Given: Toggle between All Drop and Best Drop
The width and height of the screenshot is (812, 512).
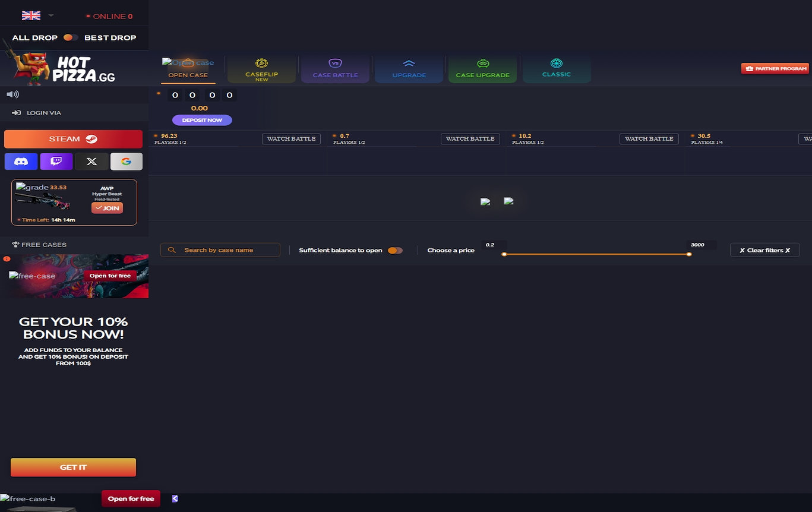Looking at the screenshot, I should pos(71,37).
